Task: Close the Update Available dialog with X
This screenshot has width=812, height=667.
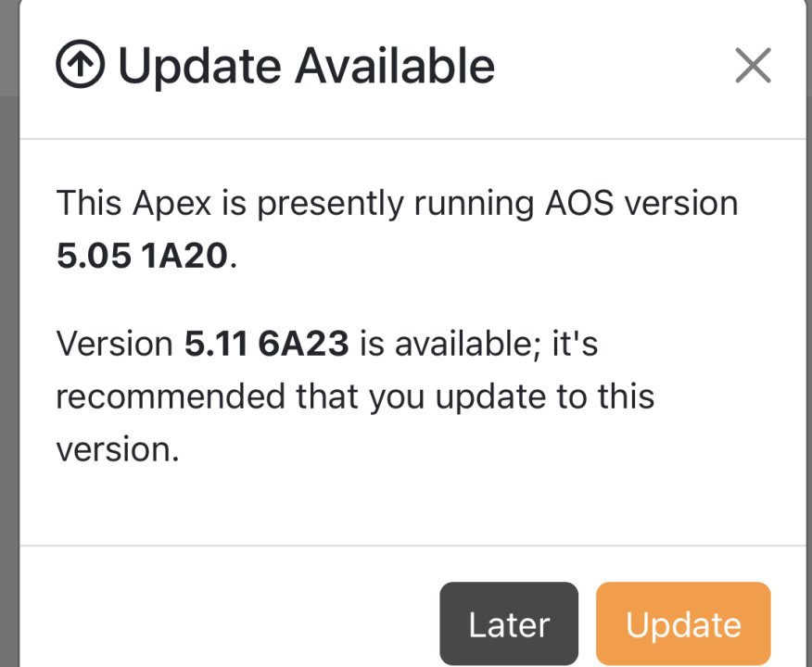Action: [x=753, y=65]
